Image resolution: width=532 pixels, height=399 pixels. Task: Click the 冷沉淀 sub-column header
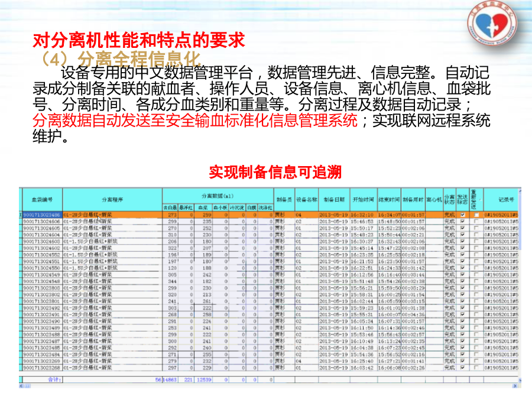[237, 207]
